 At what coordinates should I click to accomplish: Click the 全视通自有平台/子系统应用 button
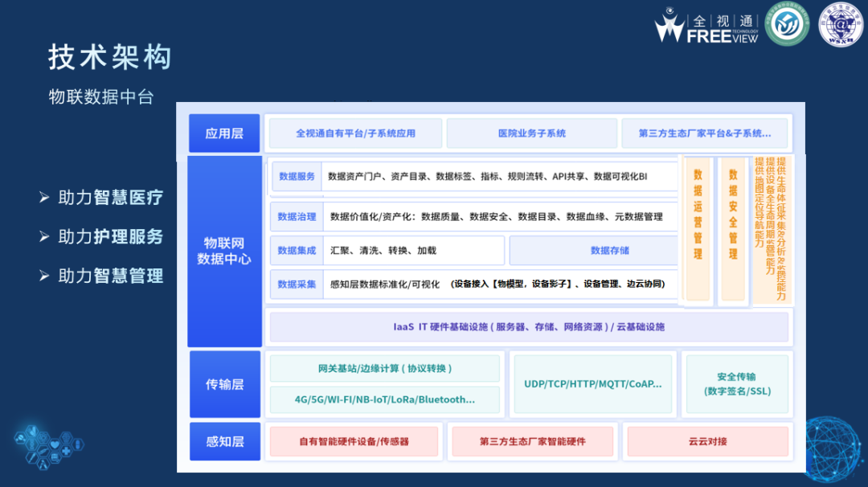[x=356, y=133]
